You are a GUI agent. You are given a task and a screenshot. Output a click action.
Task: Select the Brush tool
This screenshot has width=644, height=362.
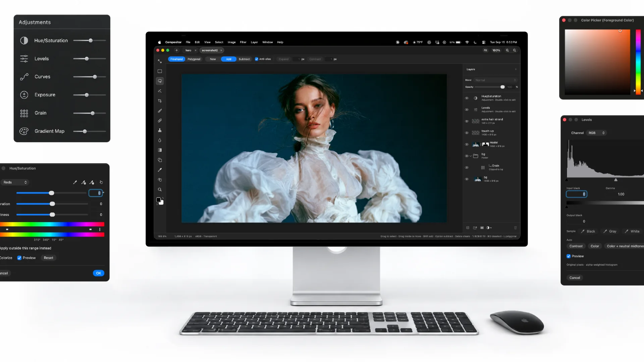[160, 111]
